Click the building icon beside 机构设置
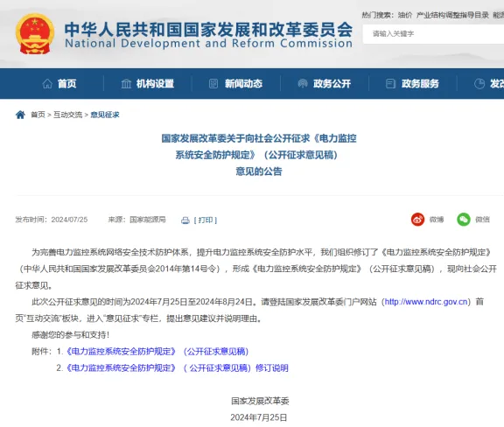The width and height of the screenshot is (504, 427). tap(126, 84)
